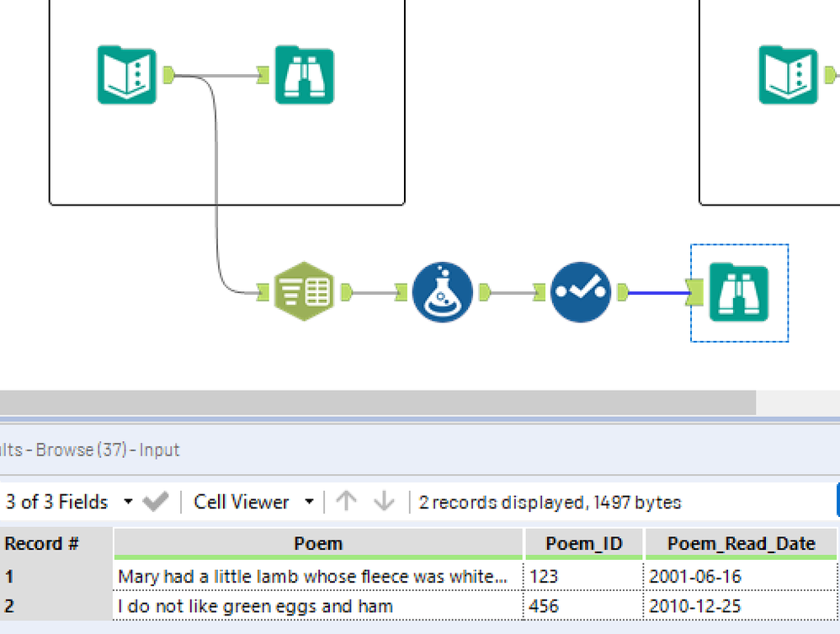Screen dimensions: 840x634
Task: Click the Poem column header
Action: 317,543
